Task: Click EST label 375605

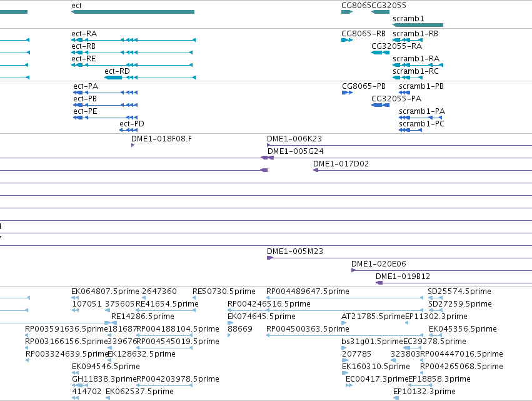Action: 120,304
